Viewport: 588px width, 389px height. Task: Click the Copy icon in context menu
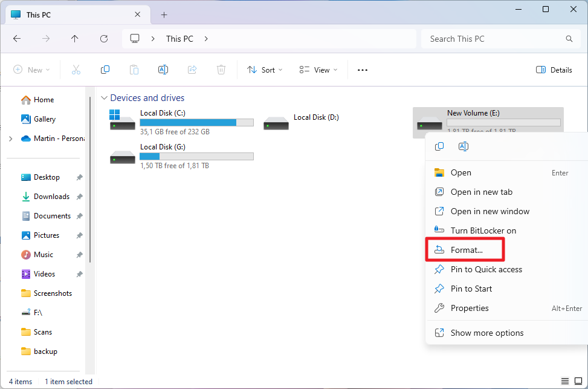pos(439,146)
